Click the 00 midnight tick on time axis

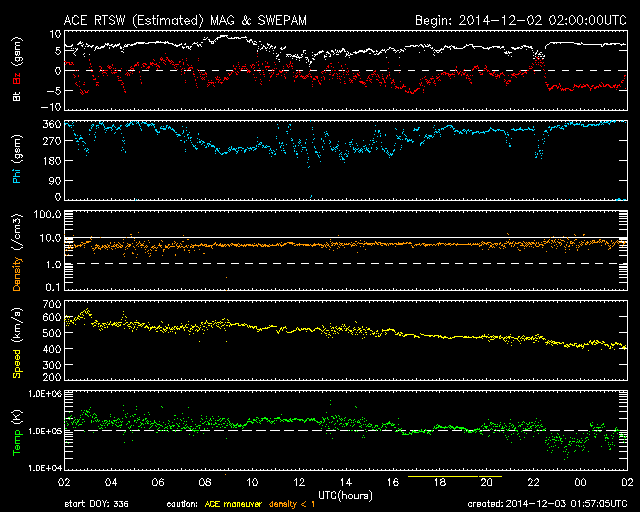[581, 481]
